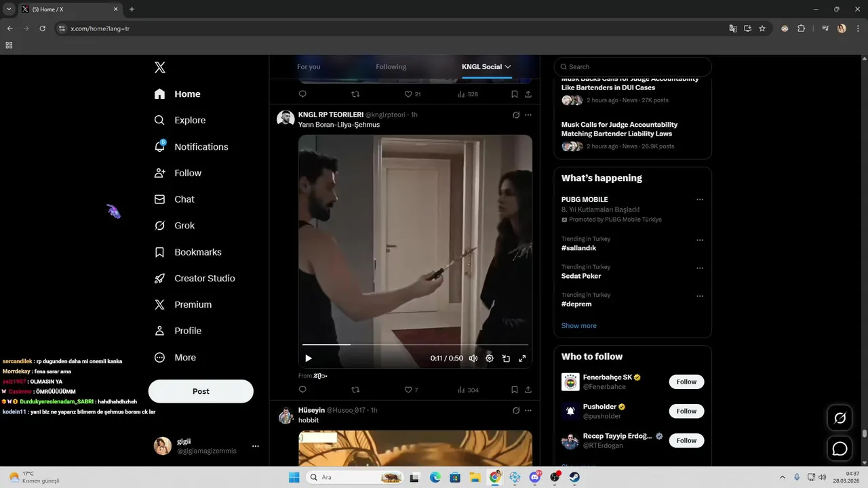Repost the KNGL RP TEORILERI post
The image size is (868, 488).
tap(355, 390)
